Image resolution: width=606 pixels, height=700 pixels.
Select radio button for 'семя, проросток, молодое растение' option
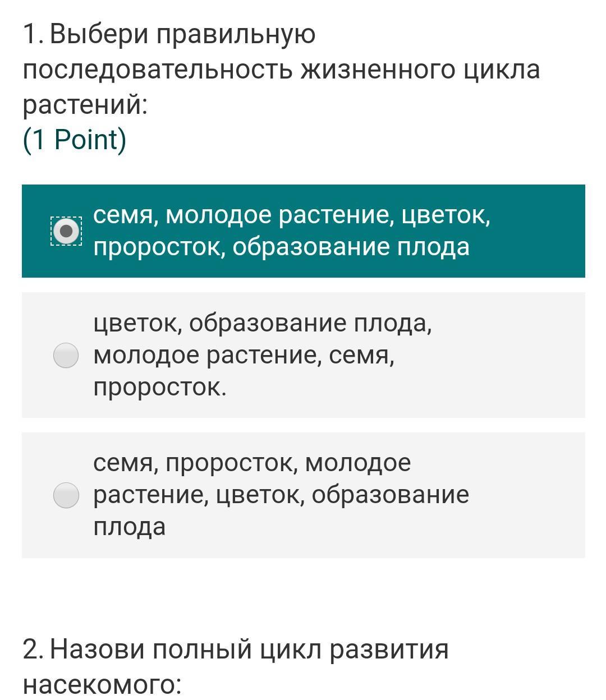[x=66, y=495]
